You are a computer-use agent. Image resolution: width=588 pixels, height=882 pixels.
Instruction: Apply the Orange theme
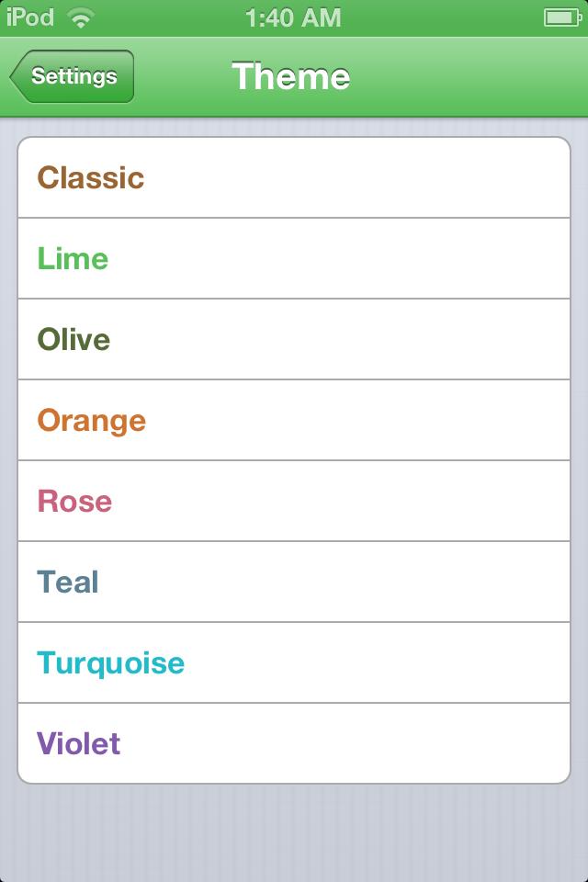(294, 420)
